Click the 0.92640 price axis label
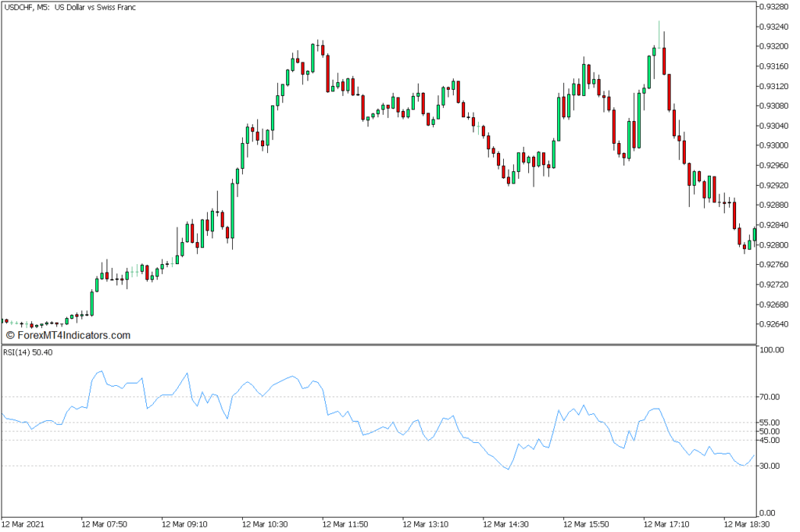 pyautogui.click(x=777, y=324)
